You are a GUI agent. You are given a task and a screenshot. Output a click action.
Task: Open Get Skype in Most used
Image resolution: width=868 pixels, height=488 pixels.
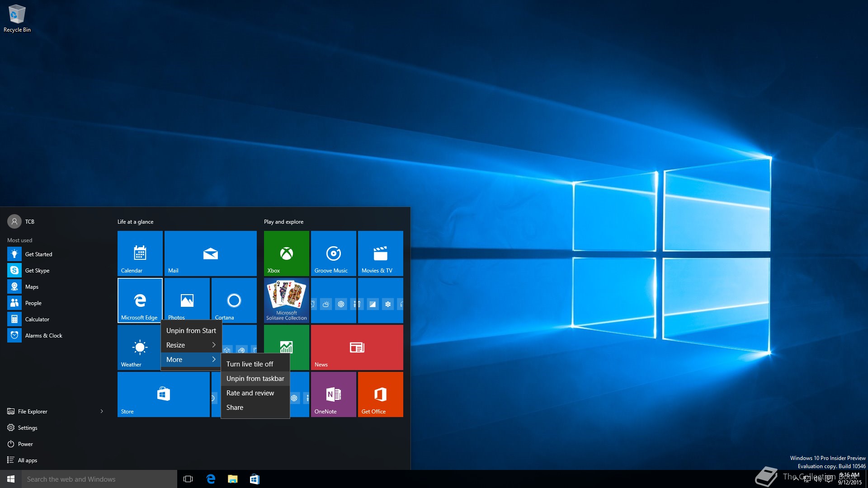pos(56,271)
